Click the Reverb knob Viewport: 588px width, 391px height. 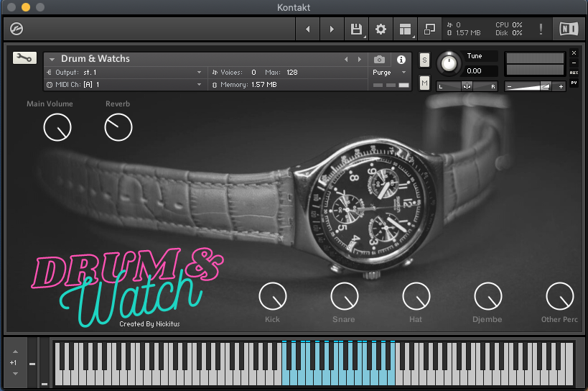pyautogui.click(x=118, y=128)
